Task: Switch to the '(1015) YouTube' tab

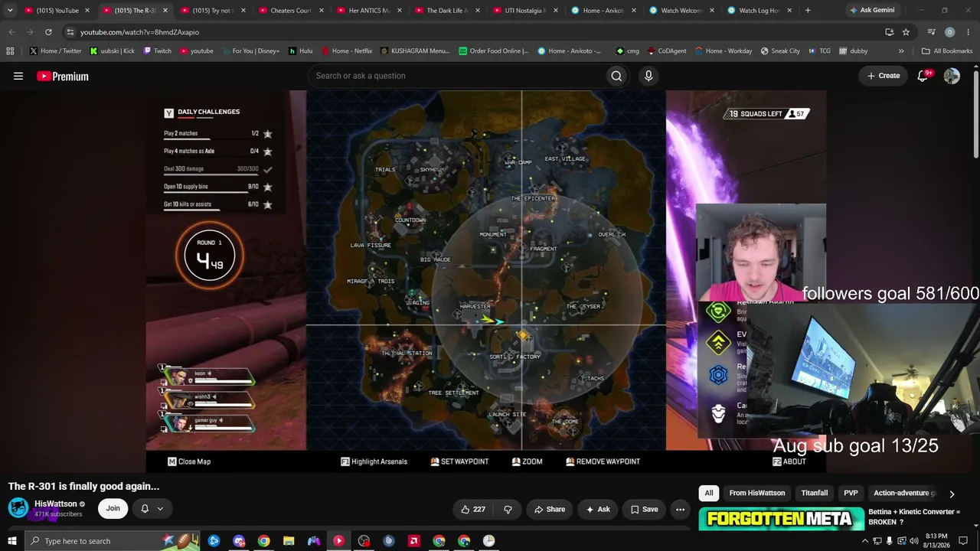Action: click(x=57, y=11)
